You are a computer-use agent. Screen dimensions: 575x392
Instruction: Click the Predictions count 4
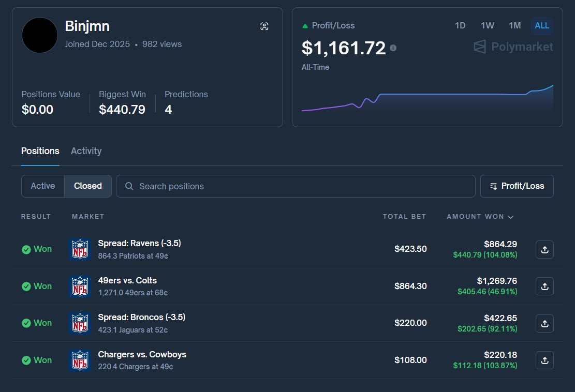[168, 110]
